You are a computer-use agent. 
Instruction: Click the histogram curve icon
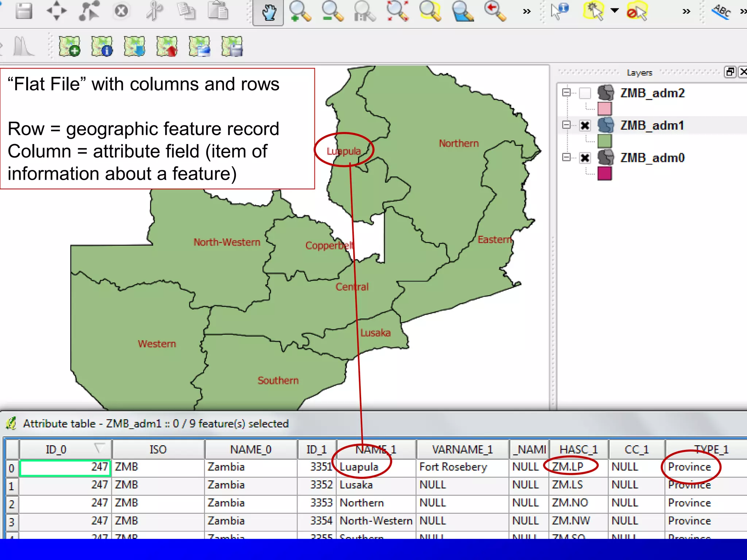click(x=23, y=46)
